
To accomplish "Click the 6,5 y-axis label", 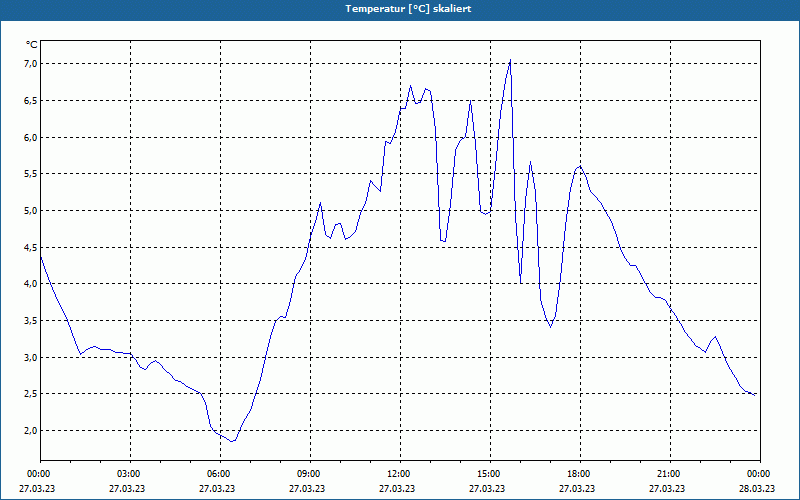I will pyautogui.click(x=31, y=101).
